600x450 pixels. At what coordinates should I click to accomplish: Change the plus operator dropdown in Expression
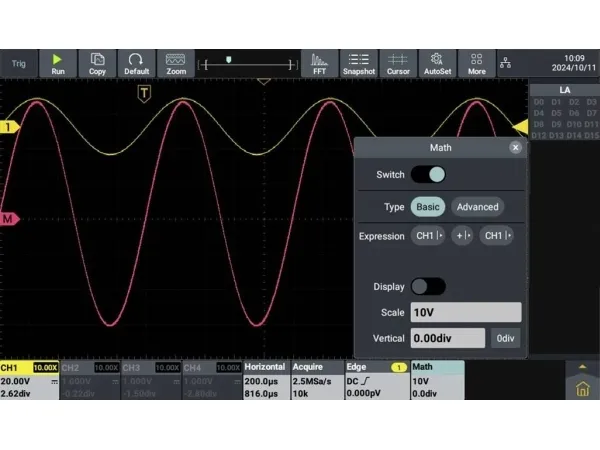(462, 236)
